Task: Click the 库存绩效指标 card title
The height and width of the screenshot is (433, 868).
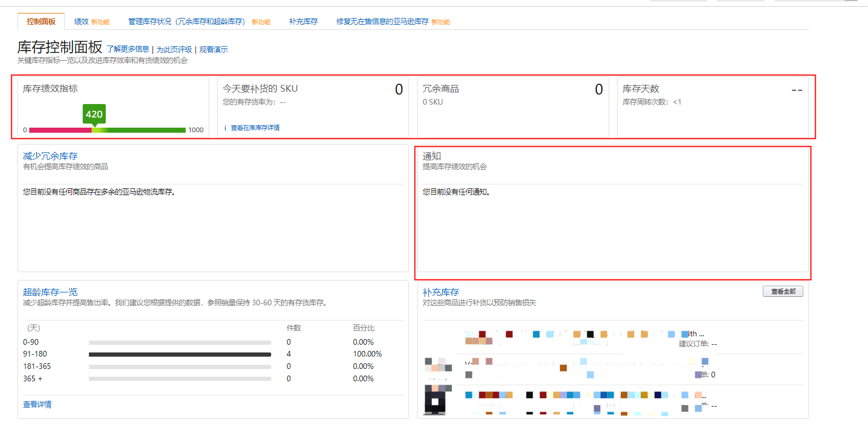Action: (x=50, y=89)
